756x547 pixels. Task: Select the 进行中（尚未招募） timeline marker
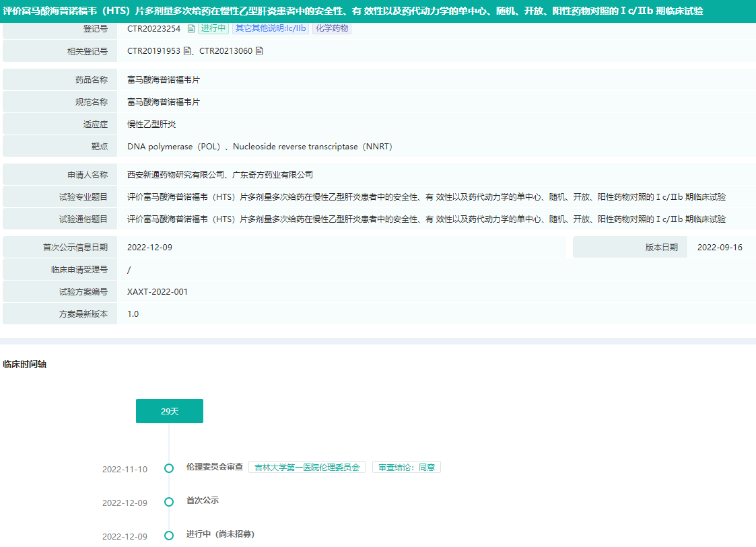pyautogui.click(x=169, y=536)
